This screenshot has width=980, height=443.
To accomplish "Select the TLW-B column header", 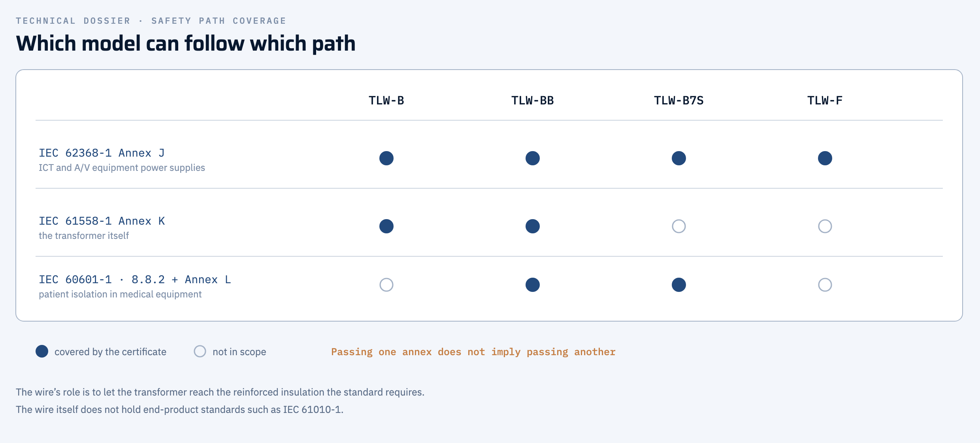I will click(386, 100).
